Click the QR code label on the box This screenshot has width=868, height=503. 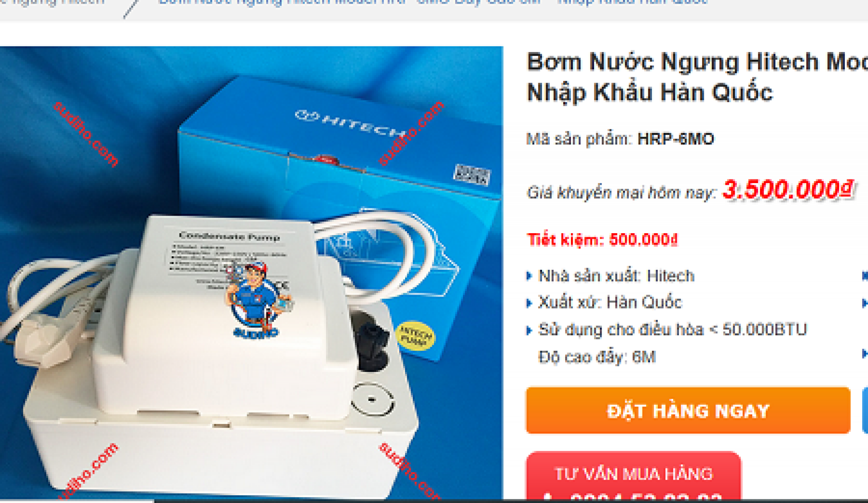pos(472,174)
